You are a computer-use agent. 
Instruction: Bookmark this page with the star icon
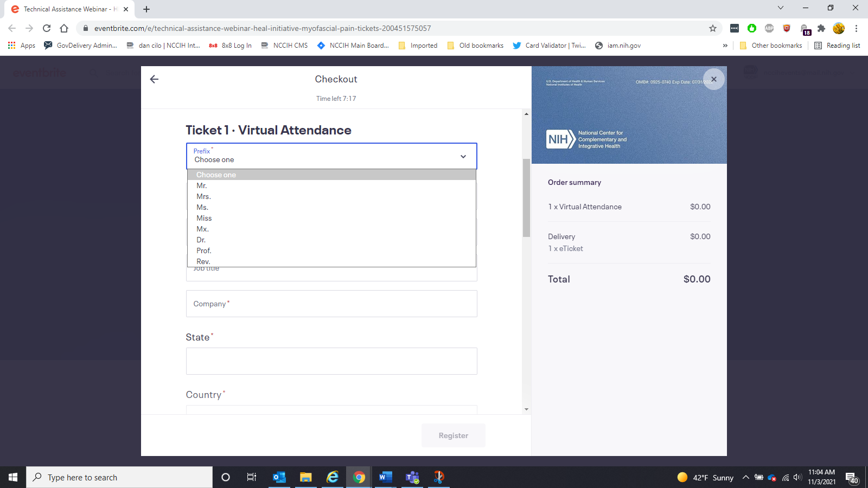(713, 28)
